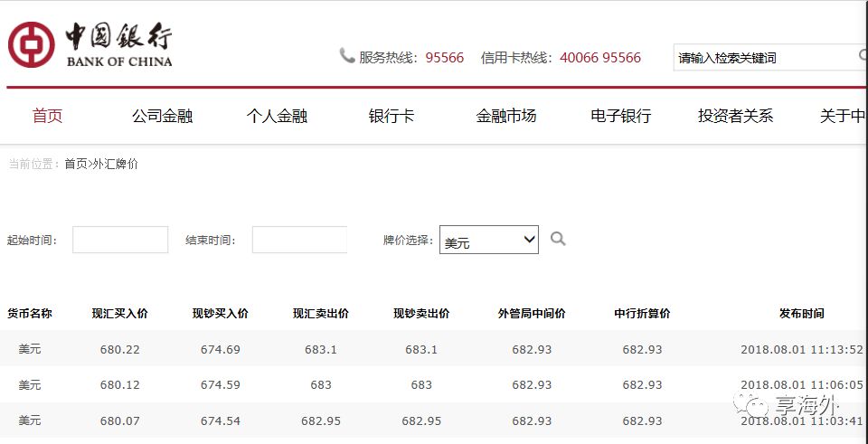Click the 外管局中间价 column header
This screenshot has height=444, width=868.
point(532,314)
